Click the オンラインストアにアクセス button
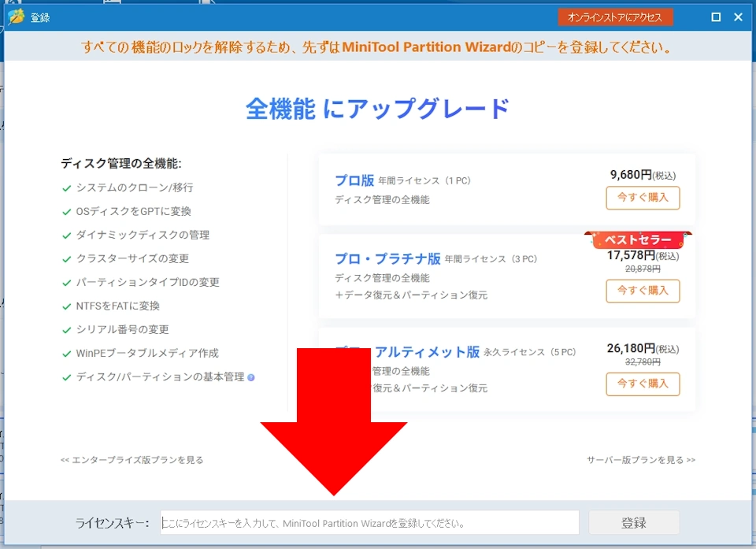Viewport: 756px width, 549px height. pos(615,17)
